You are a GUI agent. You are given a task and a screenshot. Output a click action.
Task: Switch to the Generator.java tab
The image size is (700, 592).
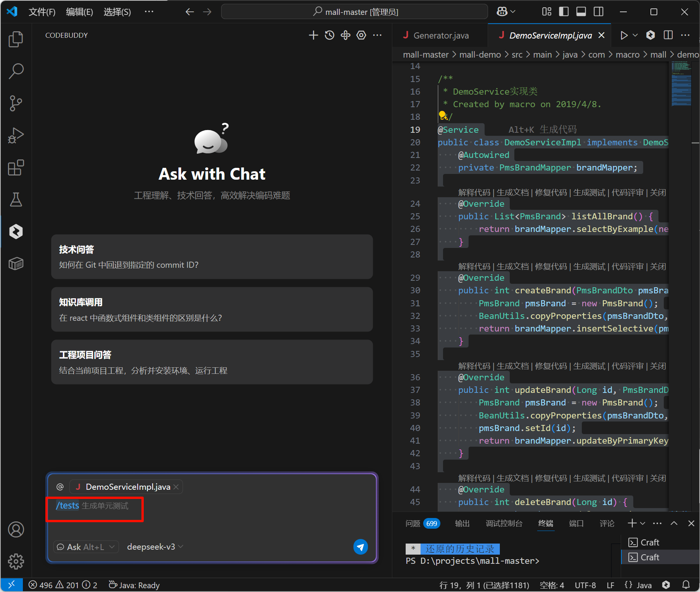coord(440,35)
